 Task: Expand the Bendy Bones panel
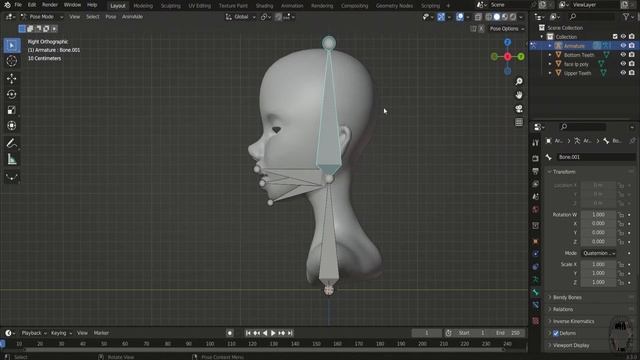pos(567,298)
